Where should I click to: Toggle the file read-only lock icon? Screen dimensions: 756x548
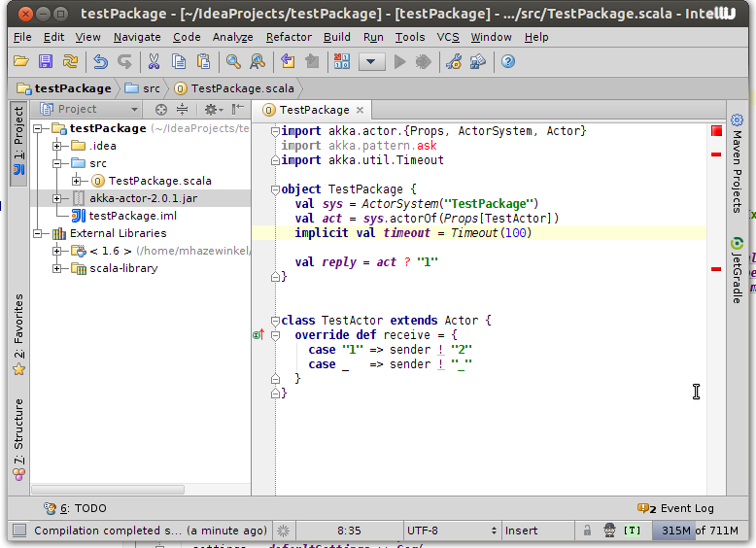pos(587,531)
